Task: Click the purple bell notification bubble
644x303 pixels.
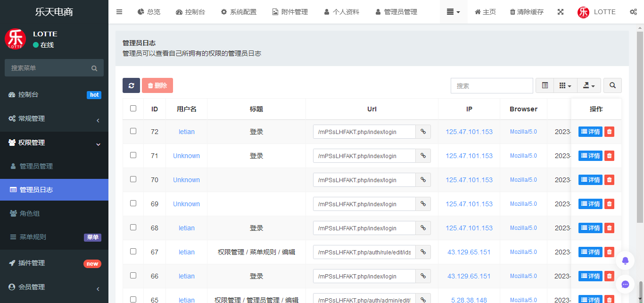Action: (625, 260)
